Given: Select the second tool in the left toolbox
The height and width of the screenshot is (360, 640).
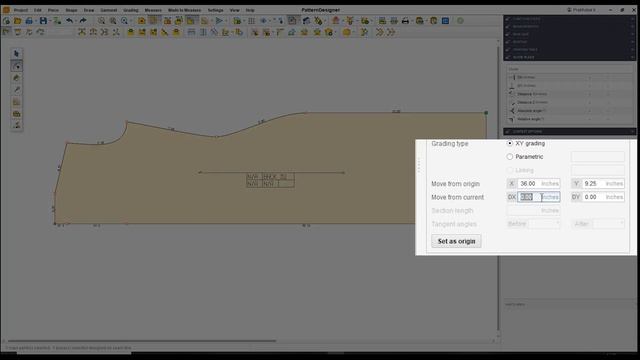Looking at the screenshot, I should tap(16, 66).
